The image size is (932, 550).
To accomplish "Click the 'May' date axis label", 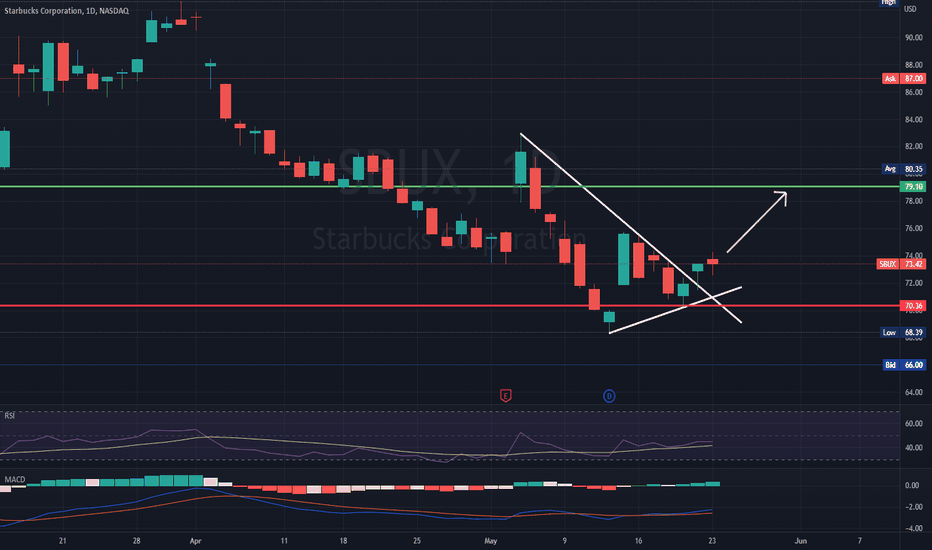I will tap(490, 541).
